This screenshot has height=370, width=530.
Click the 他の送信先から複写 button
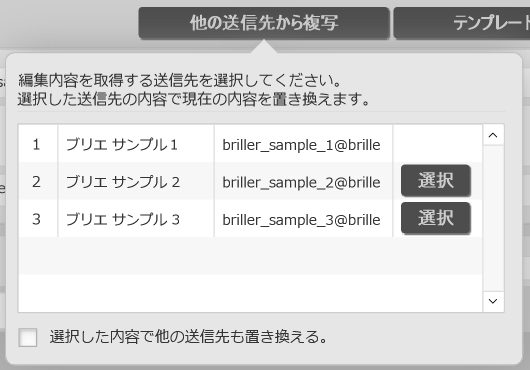(264, 23)
